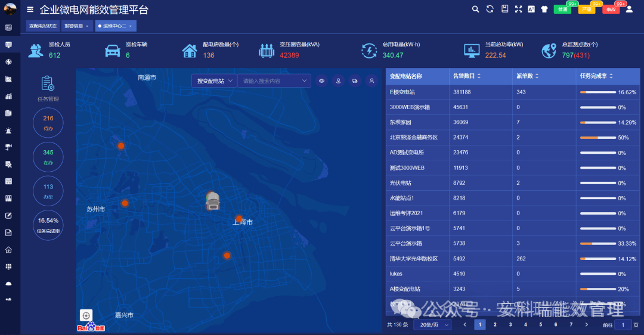Toggle the inspector person map filter
This screenshot has width=644, height=335.
click(x=339, y=81)
